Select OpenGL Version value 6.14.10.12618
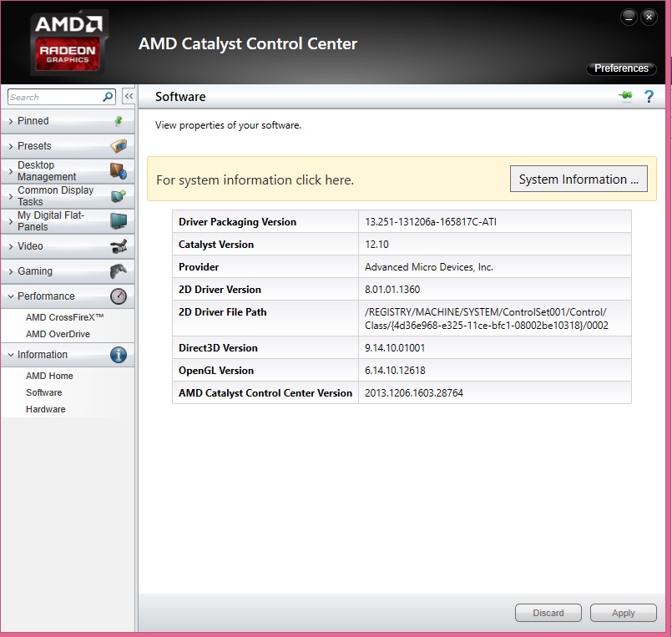Viewport: 672px width, 637px height. click(x=395, y=371)
